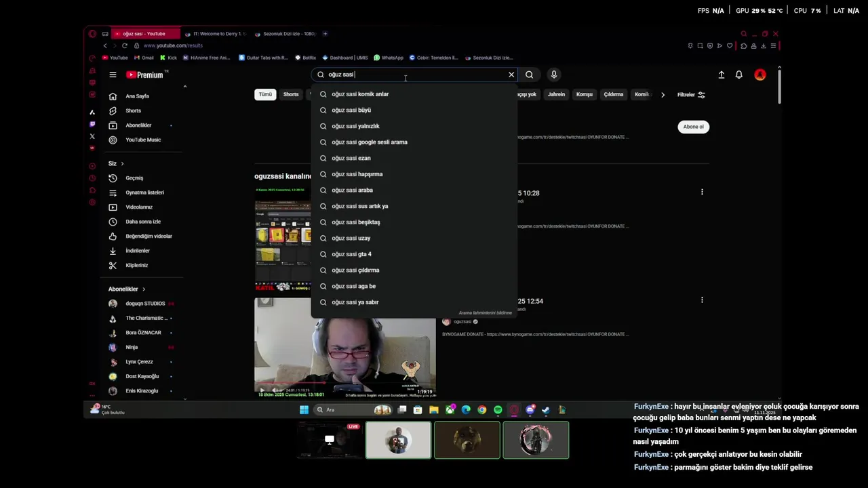Open the YouTube notifications bell
868x488 pixels.
pos(739,75)
